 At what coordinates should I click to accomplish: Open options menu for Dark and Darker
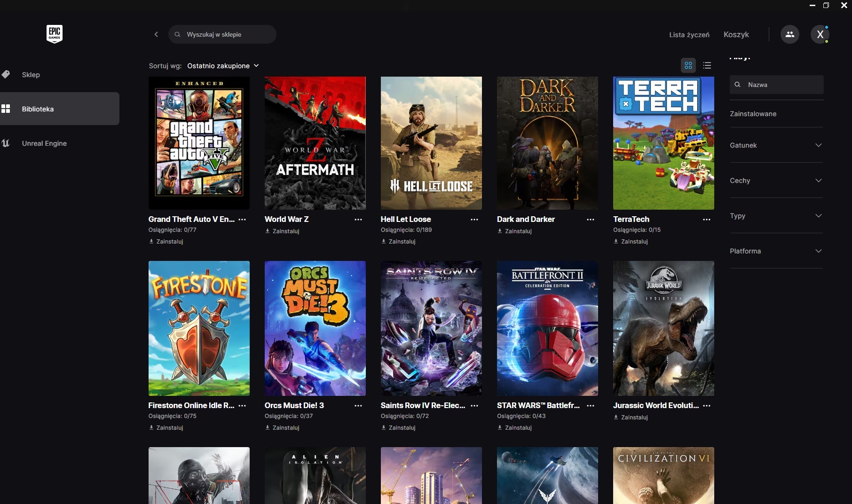pos(591,220)
